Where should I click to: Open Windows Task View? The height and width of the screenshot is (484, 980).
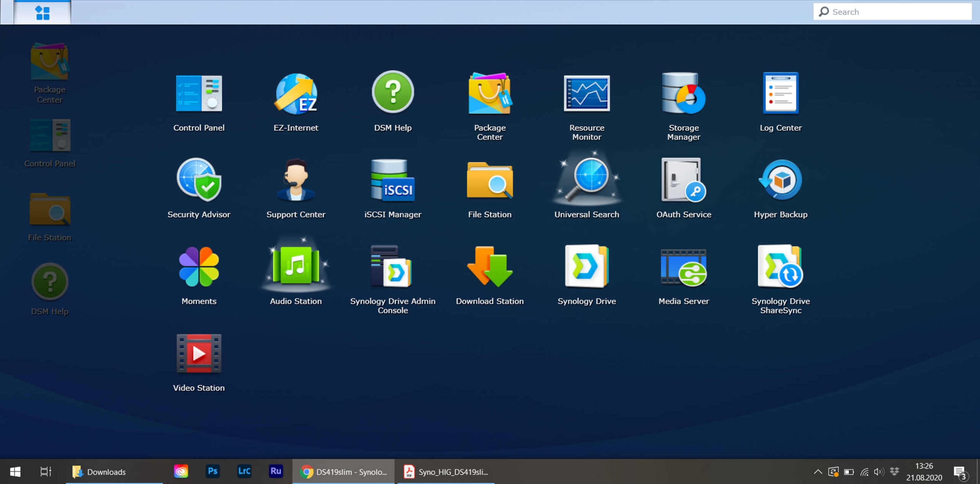(46, 472)
